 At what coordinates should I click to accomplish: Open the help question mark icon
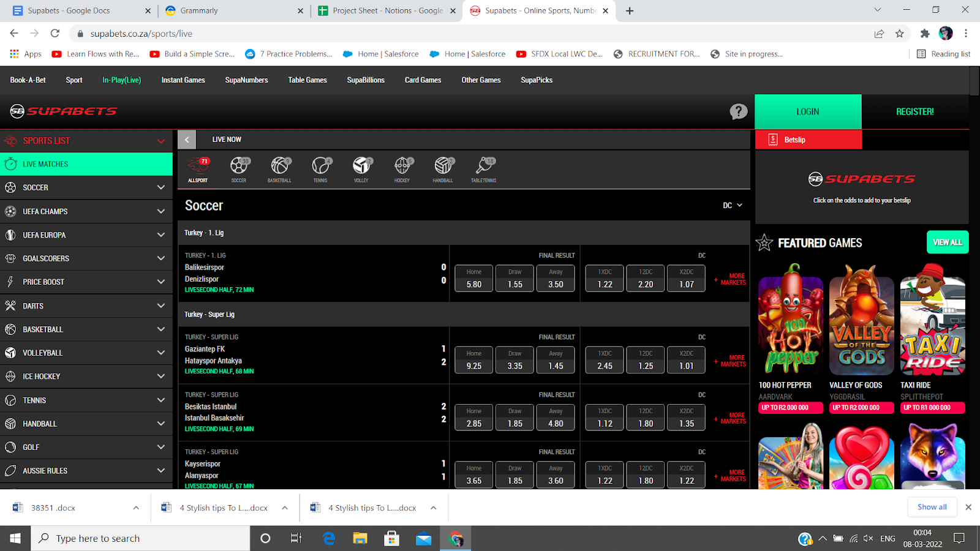[x=738, y=111]
